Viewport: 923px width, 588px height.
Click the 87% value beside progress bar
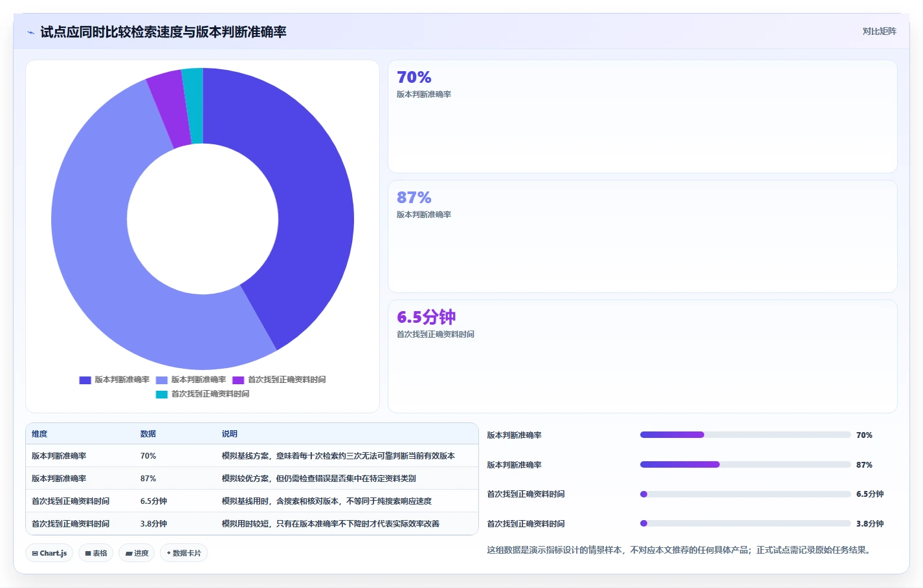[x=865, y=465]
